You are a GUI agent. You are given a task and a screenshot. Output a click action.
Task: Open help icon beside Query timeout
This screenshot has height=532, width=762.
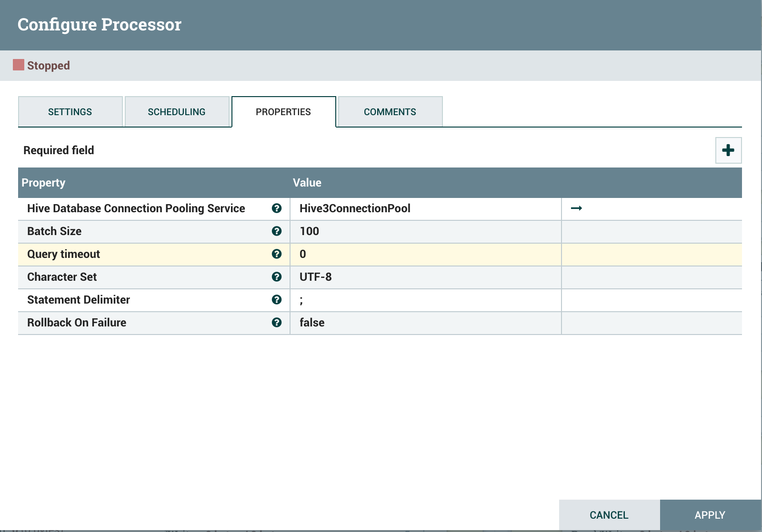[x=276, y=254]
